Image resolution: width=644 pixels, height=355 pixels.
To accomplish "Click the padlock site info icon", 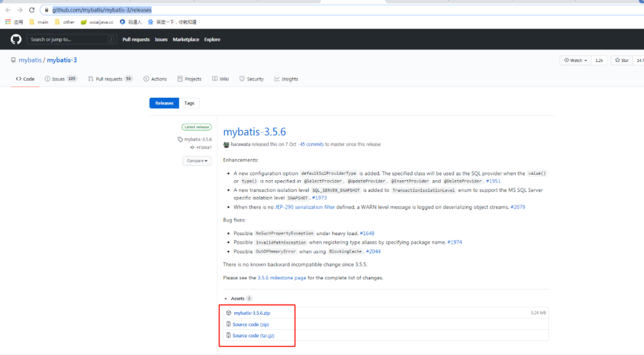I will [x=47, y=10].
